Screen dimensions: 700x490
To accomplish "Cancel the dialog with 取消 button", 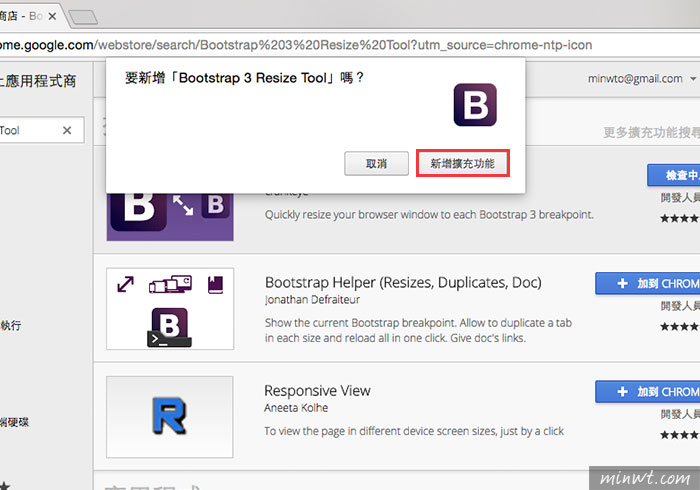I will click(376, 163).
